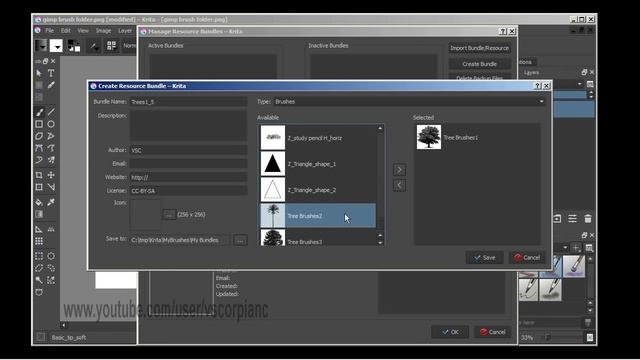The image size is (640, 360).
Task: Remove resource from Selected with left arrow
Action: [399, 185]
